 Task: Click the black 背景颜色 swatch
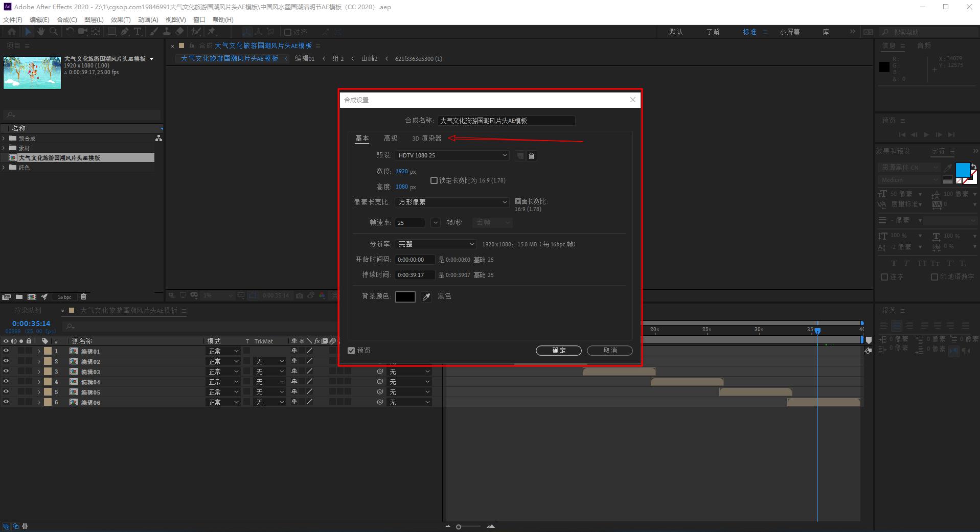click(405, 297)
